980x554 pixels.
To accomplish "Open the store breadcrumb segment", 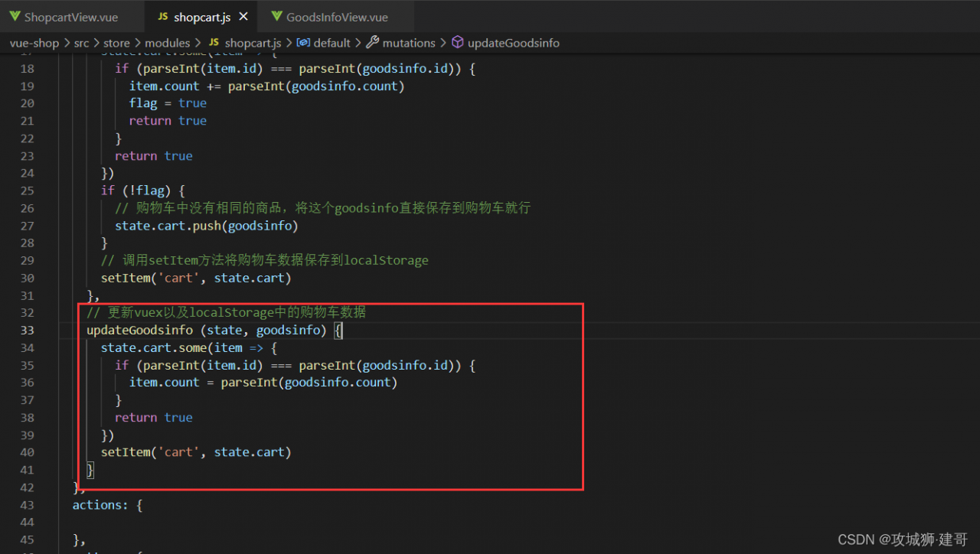I will 117,43.
